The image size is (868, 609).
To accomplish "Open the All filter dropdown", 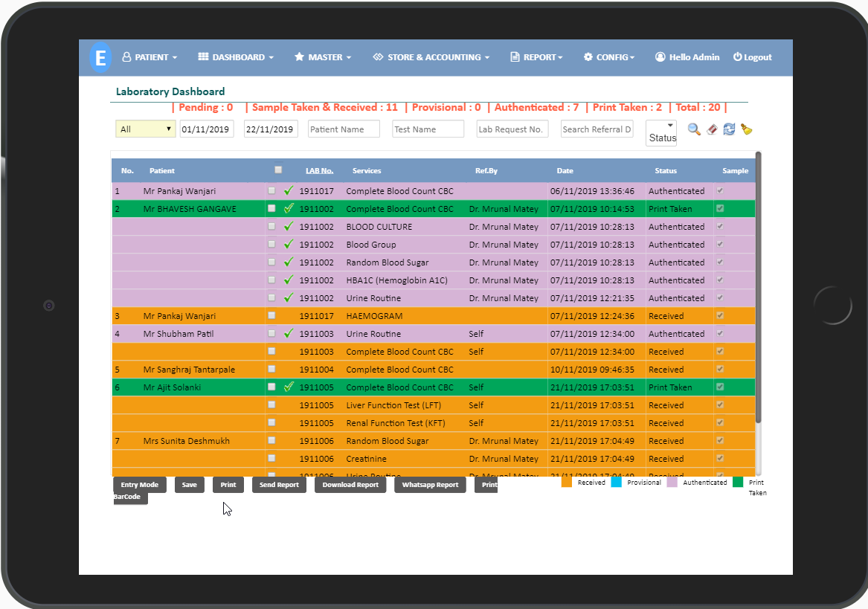I will [x=146, y=129].
